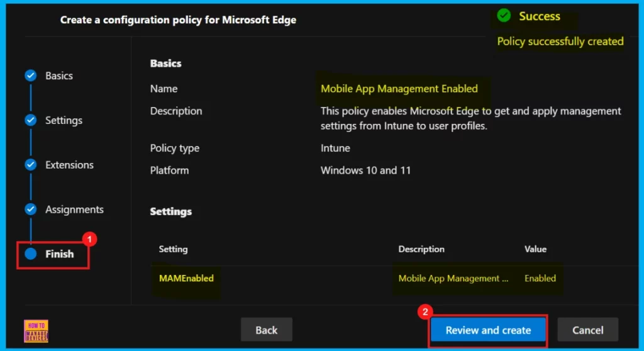Click the Windows 10 and 11 platform value
This screenshot has width=644, height=351.
(x=365, y=170)
